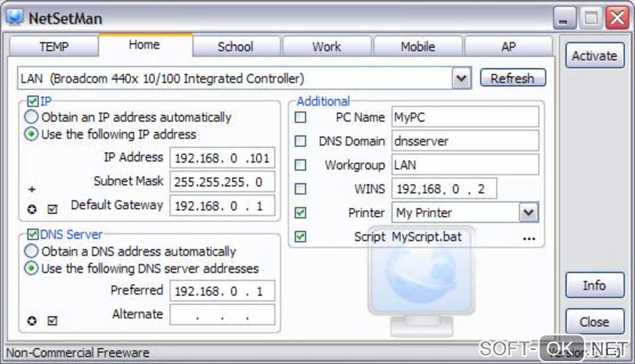Click the DNS Domain field dnsserver
The image size is (635, 364).
pyautogui.click(x=465, y=141)
